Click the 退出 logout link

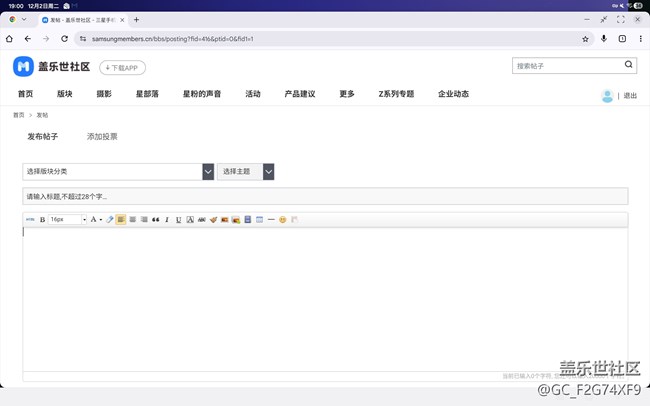tap(630, 96)
